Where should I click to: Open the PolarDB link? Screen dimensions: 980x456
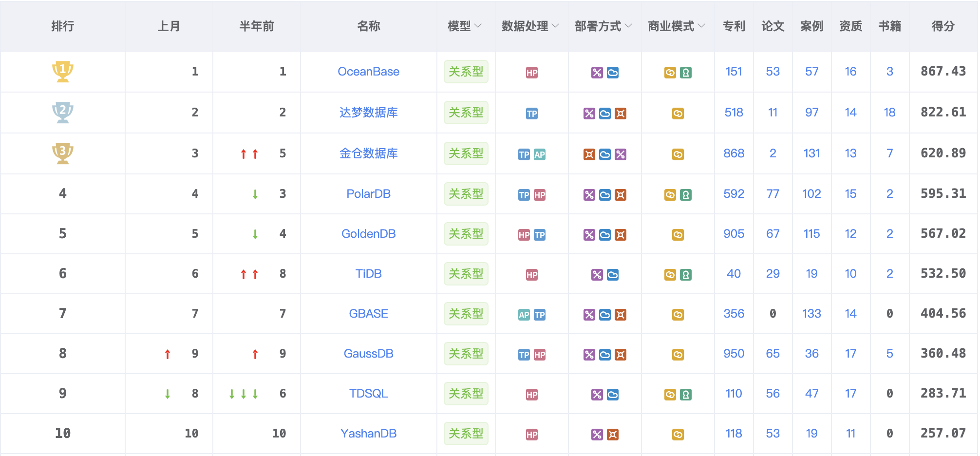(x=369, y=194)
